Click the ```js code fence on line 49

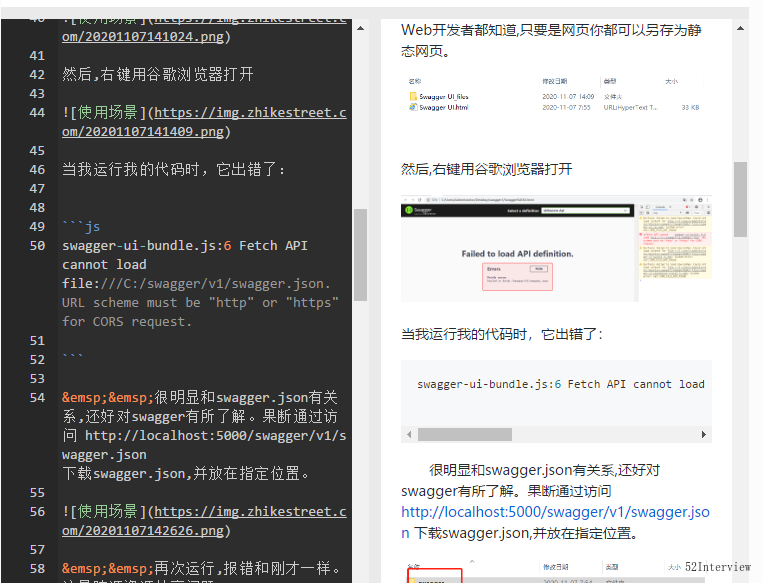tap(81, 226)
